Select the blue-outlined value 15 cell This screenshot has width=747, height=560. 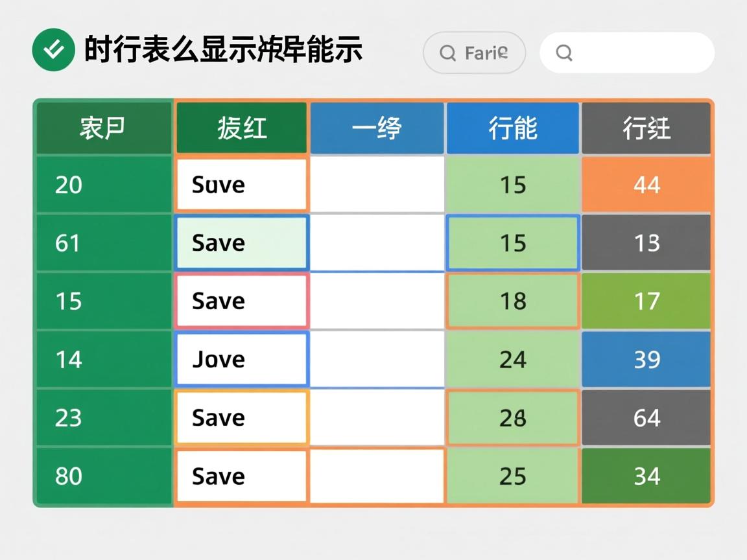pyautogui.click(x=512, y=243)
